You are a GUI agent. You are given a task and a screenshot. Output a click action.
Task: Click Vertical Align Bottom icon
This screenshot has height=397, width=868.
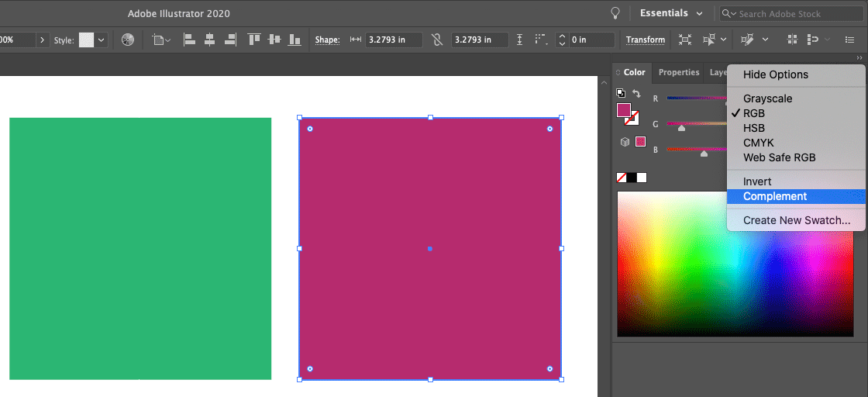[x=294, y=40]
